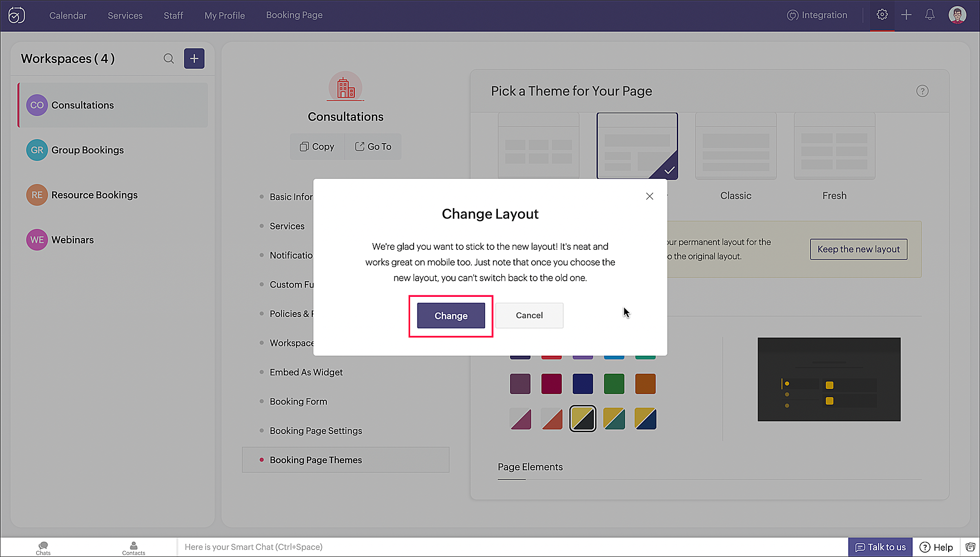Search workspaces with magnifier icon
Screen dimensions: 980x557
[x=169, y=59]
